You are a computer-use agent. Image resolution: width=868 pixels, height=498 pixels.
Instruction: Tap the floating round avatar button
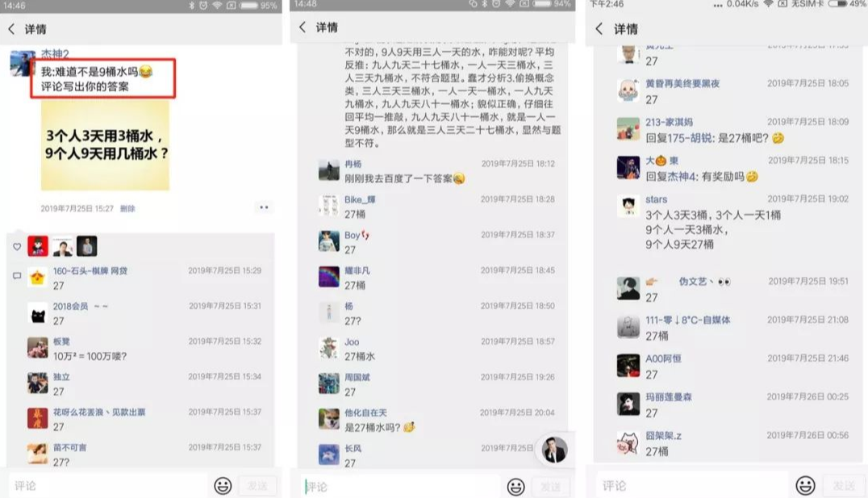coord(554,450)
